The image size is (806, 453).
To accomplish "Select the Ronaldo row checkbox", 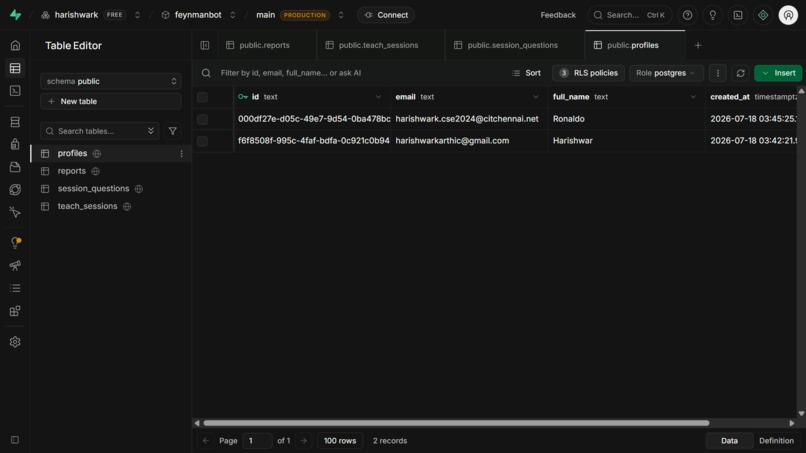I will [x=203, y=119].
